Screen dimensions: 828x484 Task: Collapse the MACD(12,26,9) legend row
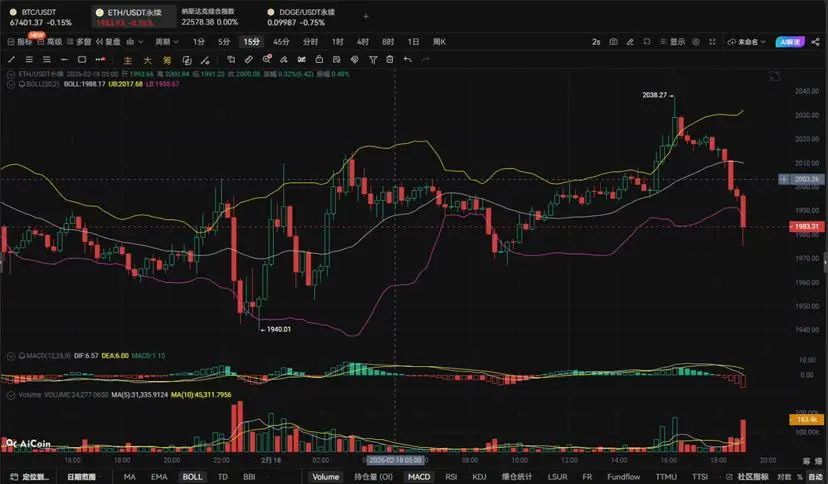[11, 356]
